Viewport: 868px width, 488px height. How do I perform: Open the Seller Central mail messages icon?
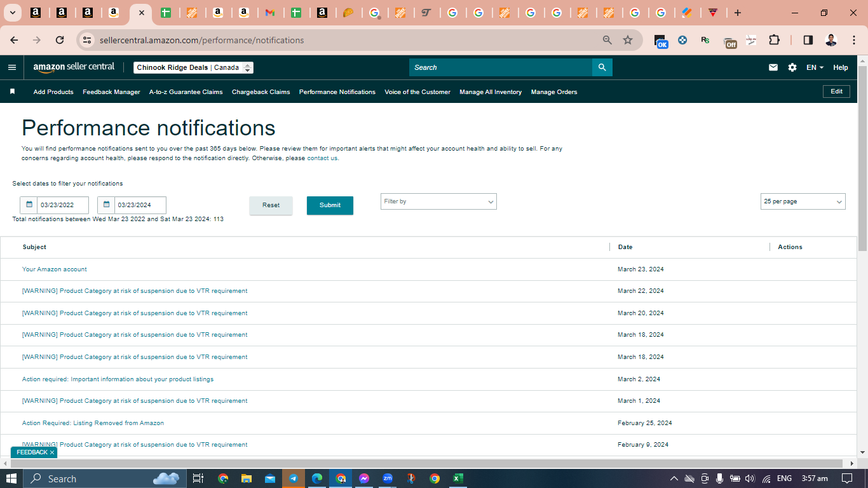(x=773, y=67)
